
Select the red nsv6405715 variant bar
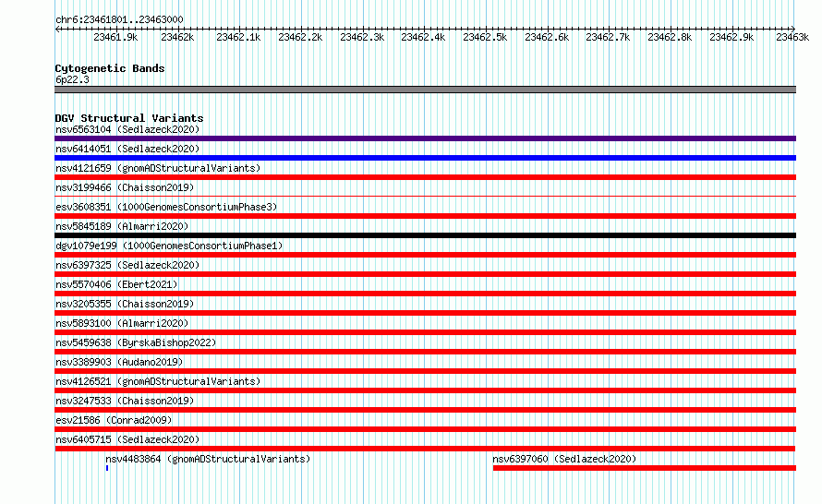(425, 449)
